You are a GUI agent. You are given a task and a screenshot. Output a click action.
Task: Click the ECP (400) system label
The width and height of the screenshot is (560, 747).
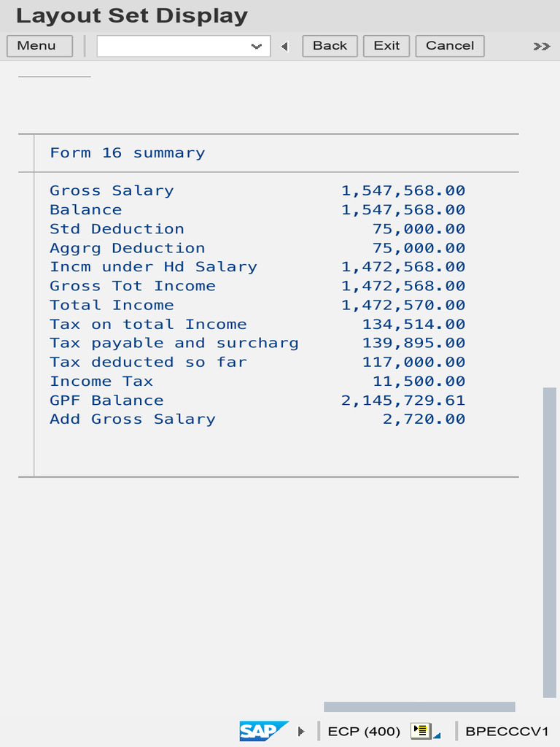[364, 731]
